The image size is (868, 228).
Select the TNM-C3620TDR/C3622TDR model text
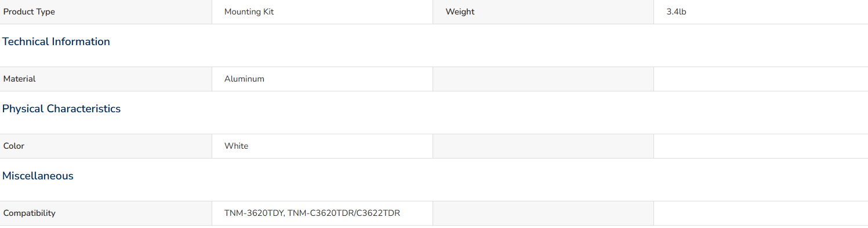[x=344, y=213]
